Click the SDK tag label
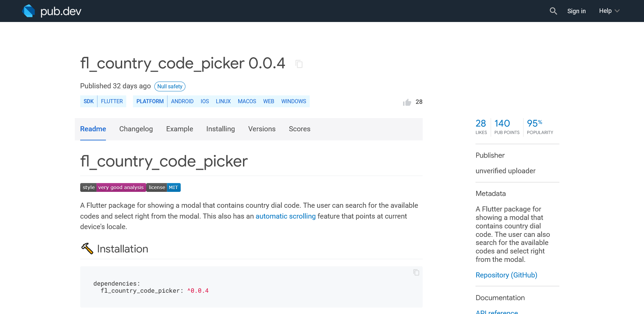Screen dimensions: 644x314 (89, 101)
